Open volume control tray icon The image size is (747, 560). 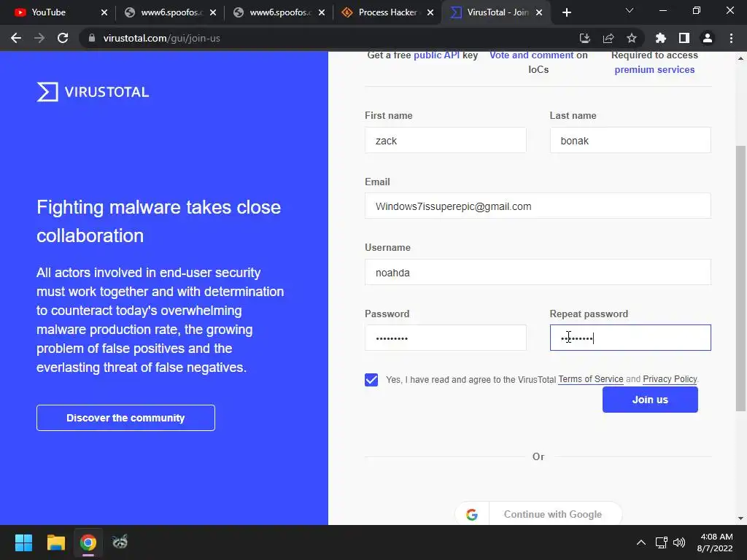[x=679, y=542]
